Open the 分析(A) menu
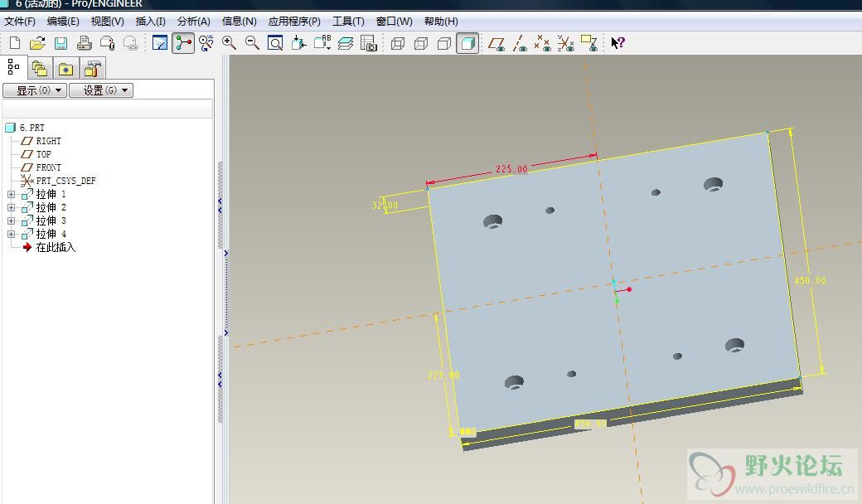The height and width of the screenshot is (504, 862). pos(193,22)
